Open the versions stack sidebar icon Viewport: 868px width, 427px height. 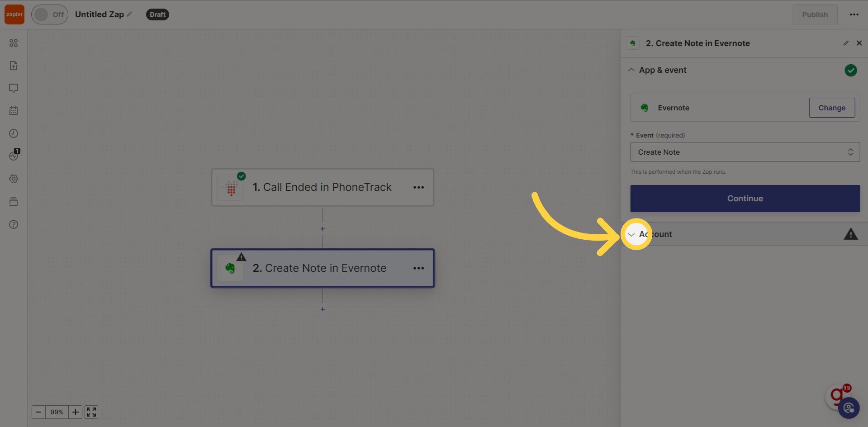[x=14, y=201]
